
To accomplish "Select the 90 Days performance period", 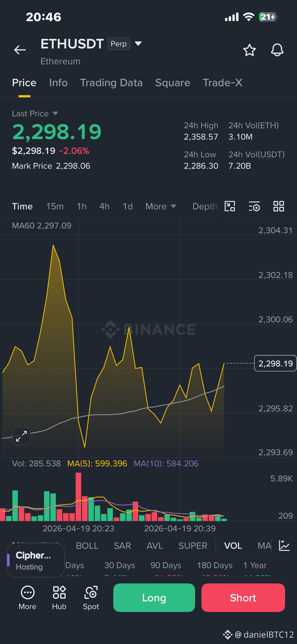I will 166,565.
